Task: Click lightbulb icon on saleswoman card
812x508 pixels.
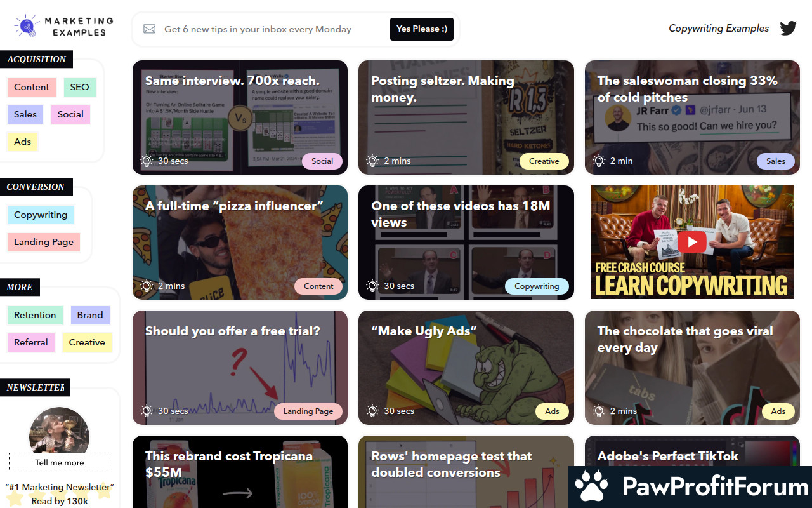Action: 599,161
